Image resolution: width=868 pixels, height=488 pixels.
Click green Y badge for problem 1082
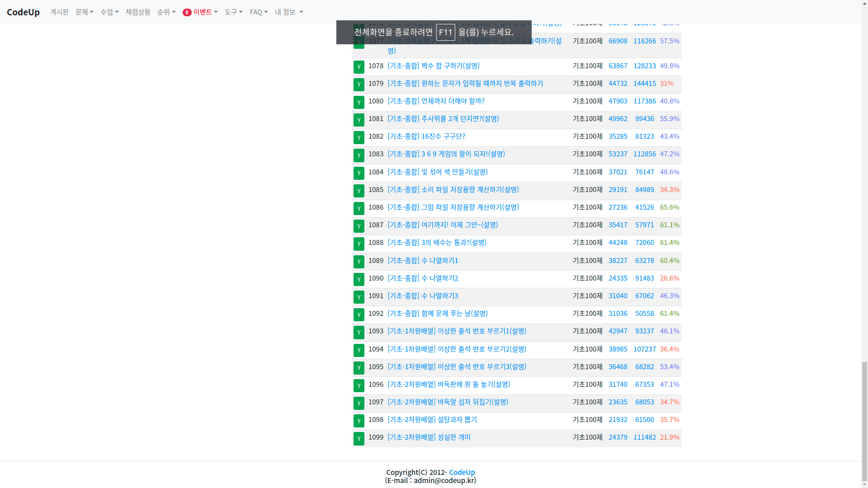pyautogui.click(x=359, y=137)
